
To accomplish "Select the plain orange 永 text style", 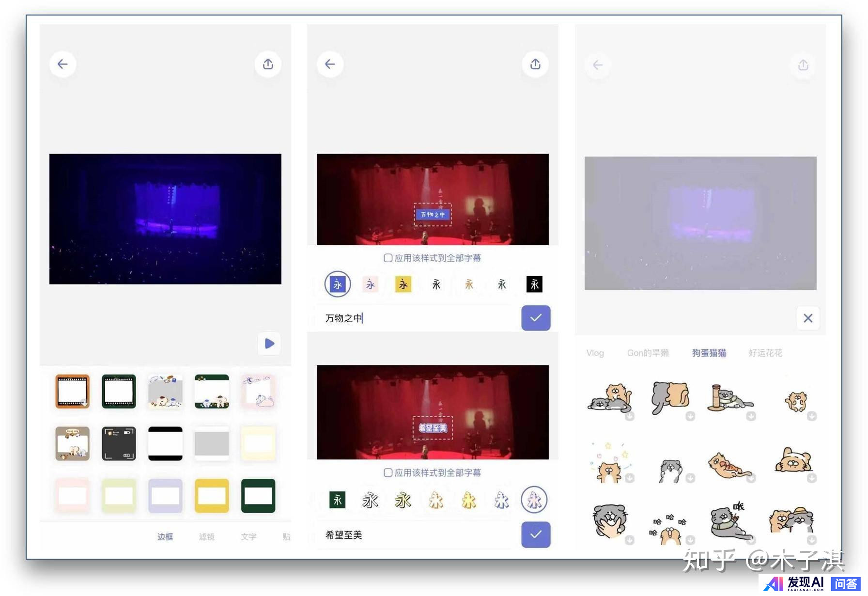I will [x=469, y=284].
